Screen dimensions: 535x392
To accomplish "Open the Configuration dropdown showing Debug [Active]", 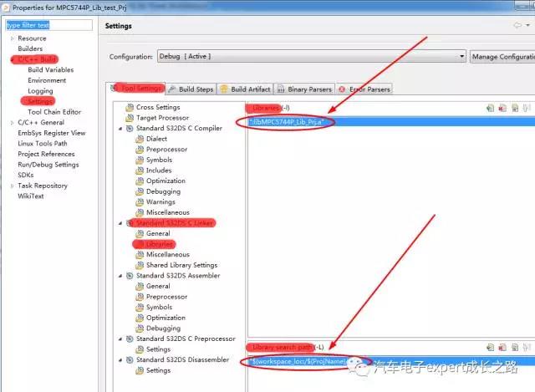I will [311, 57].
